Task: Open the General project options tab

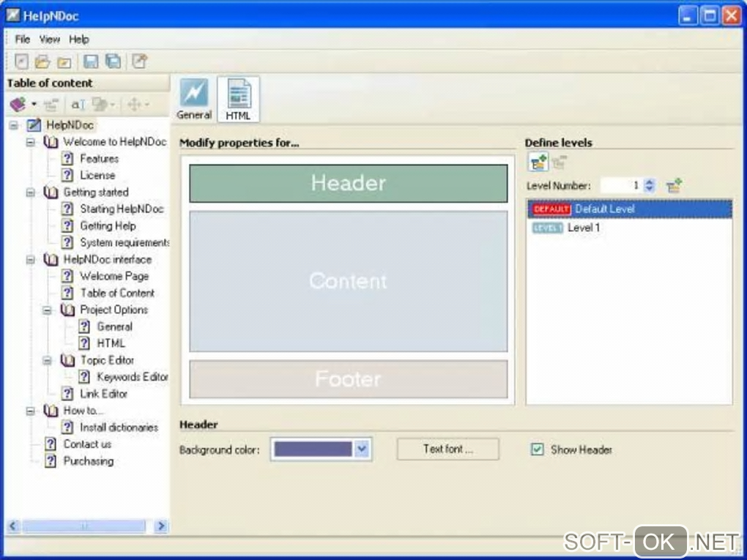Action: click(x=194, y=100)
